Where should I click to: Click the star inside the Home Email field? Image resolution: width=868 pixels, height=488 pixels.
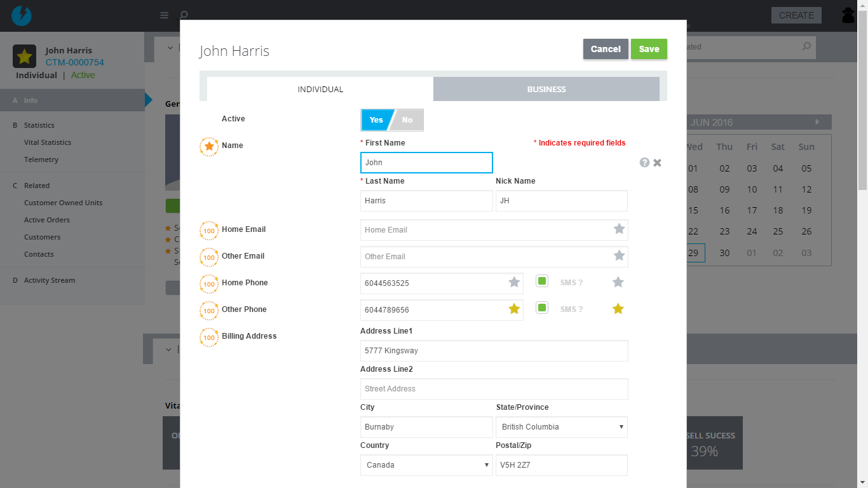point(618,229)
